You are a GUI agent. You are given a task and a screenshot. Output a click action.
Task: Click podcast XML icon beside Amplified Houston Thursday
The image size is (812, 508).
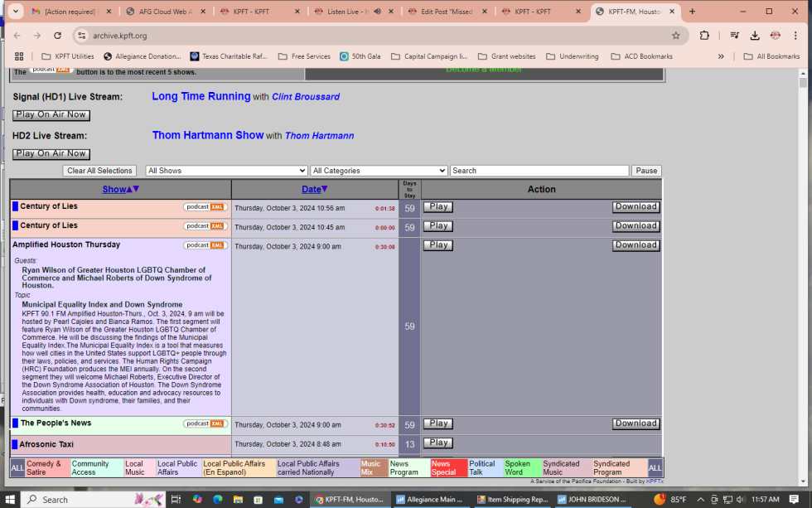(x=205, y=244)
